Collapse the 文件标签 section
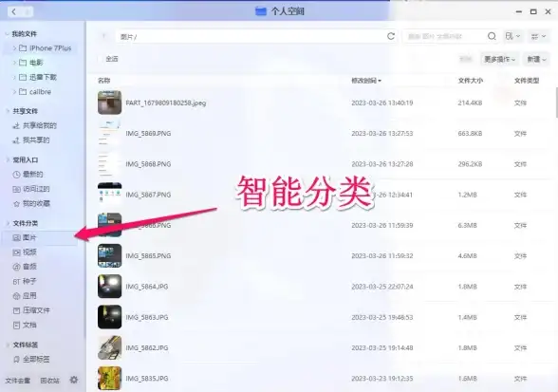558x392 pixels. point(8,345)
